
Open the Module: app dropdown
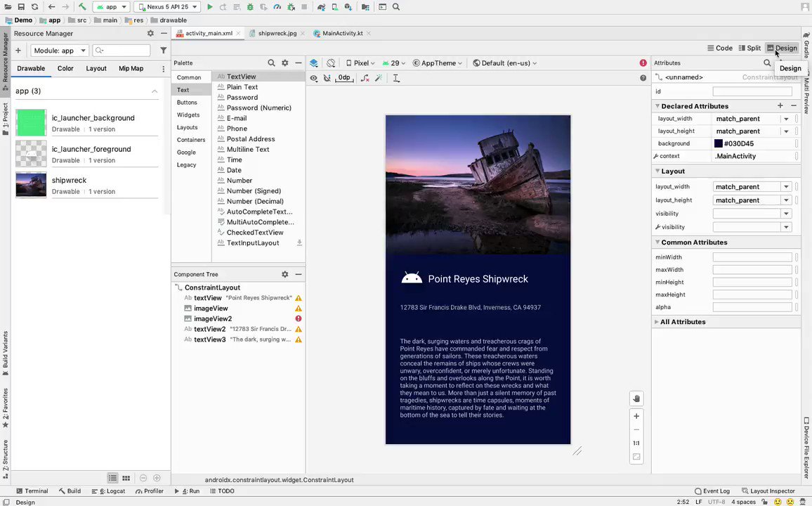pyautogui.click(x=60, y=50)
